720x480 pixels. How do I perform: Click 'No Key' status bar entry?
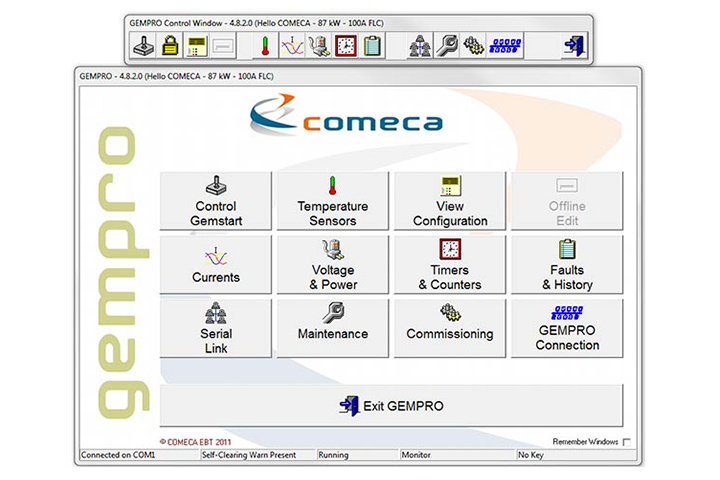point(531,455)
